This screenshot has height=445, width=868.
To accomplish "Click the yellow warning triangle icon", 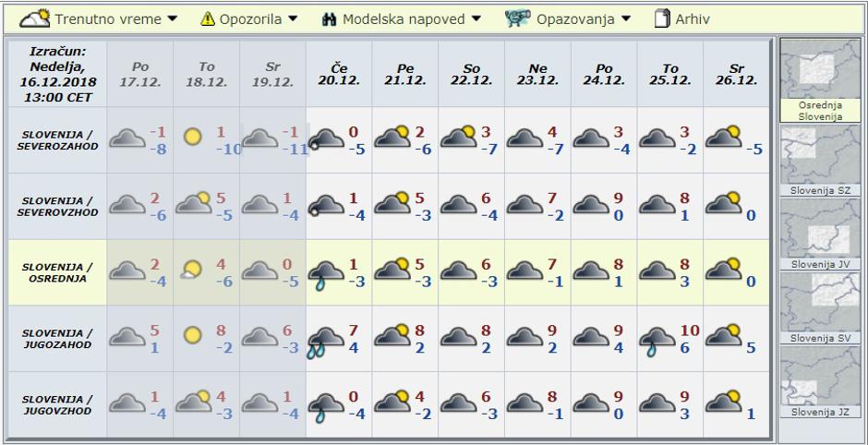I will click(x=208, y=18).
